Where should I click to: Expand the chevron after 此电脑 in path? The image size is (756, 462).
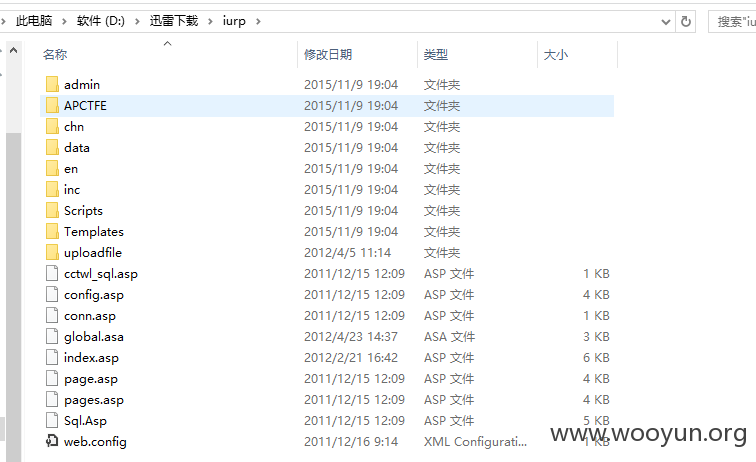64,21
